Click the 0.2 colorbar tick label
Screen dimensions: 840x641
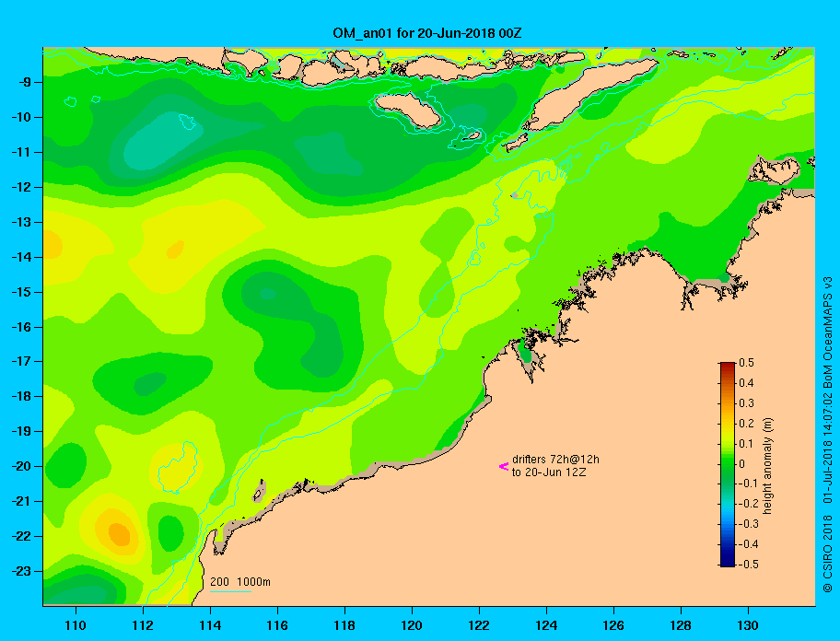tap(746, 423)
